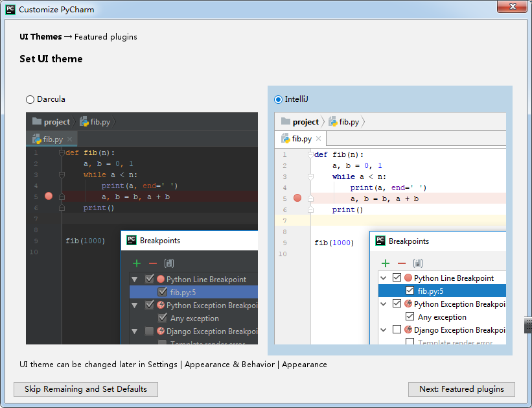Viewport: 532px width, 408px height.
Task: Click Breakpoints PyCharm logo in Darcula preview
Action: coord(132,240)
